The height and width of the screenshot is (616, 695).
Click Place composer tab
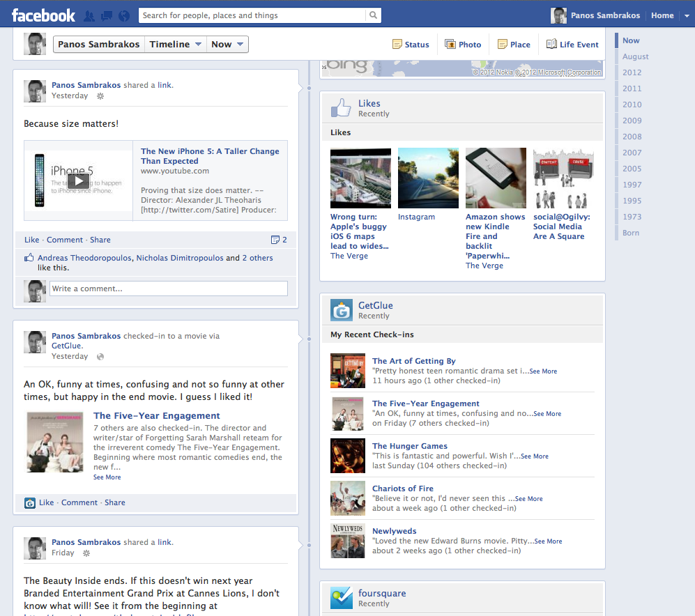514,45
